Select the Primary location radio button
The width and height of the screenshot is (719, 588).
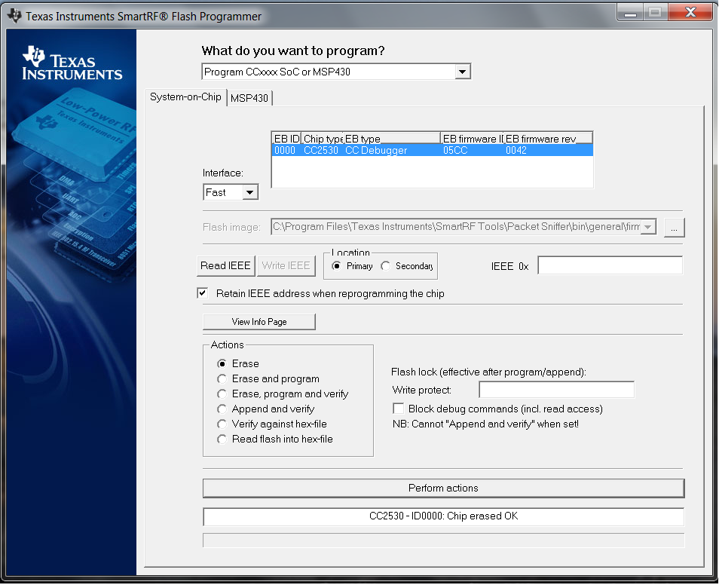pos(336,266)
